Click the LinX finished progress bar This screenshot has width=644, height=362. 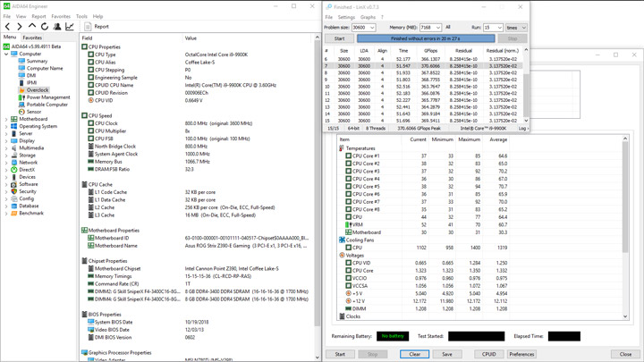(x=426, y=38)
